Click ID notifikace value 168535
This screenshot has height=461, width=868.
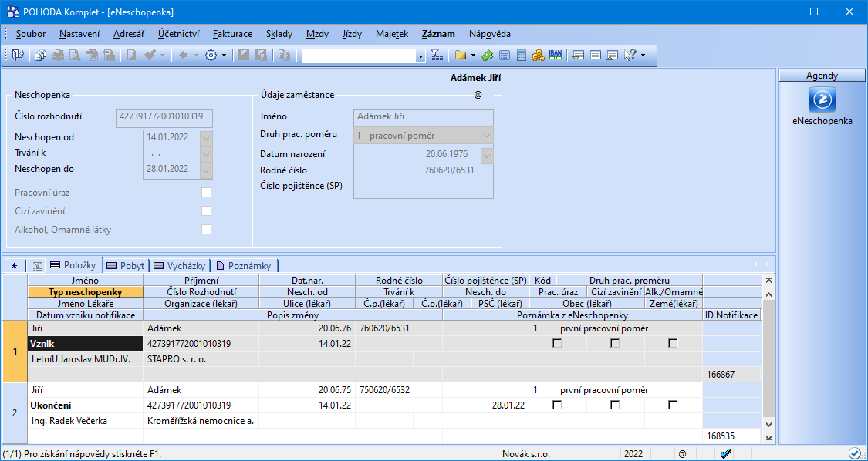point(721,436)
